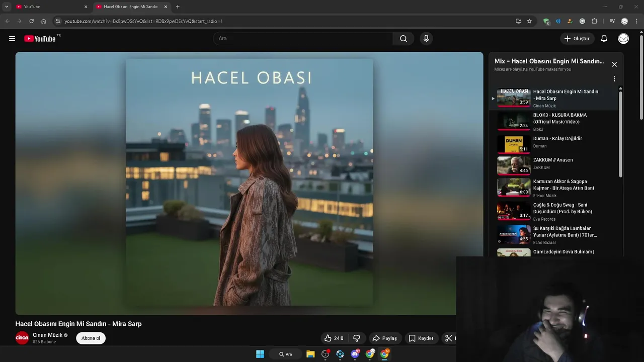Open the tab search dropdown arrow
The width and height of the screenshot is (644, 362).
coord(7,7)
